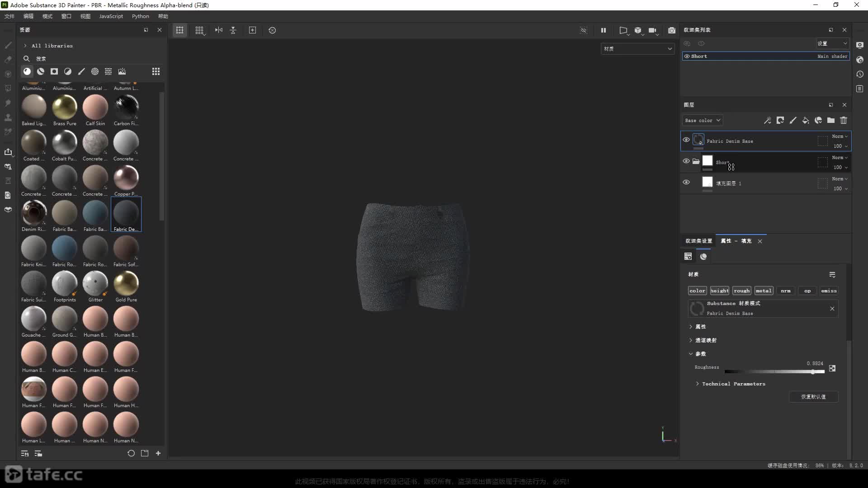Toggle the color channel button
The image size is (868, 488).
click(697, 291)
